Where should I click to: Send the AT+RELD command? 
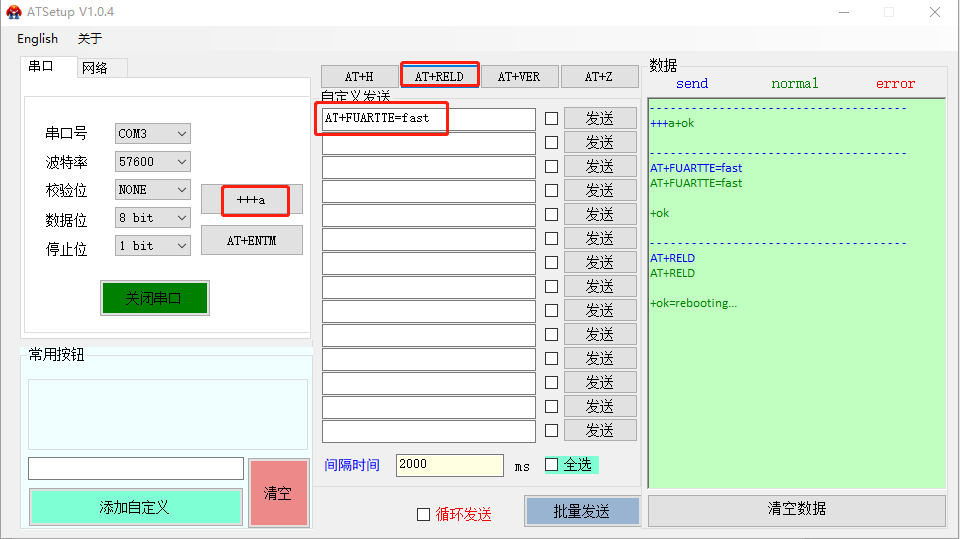[439, 76]
